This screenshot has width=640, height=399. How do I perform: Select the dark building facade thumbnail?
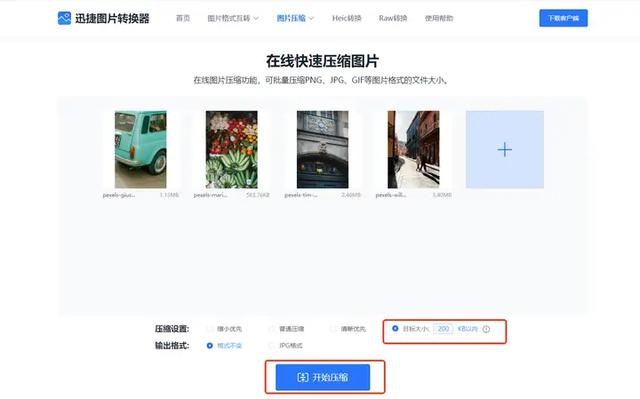pos(322,149)
